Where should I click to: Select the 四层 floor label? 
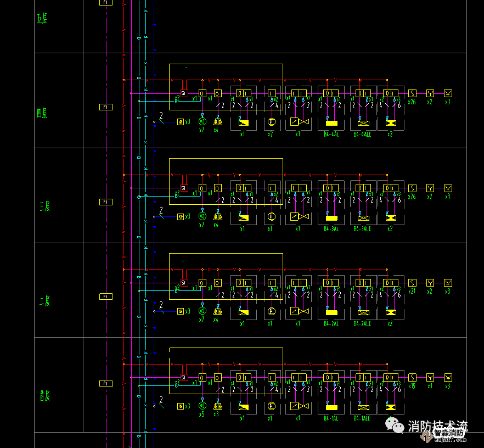point(42,114)
